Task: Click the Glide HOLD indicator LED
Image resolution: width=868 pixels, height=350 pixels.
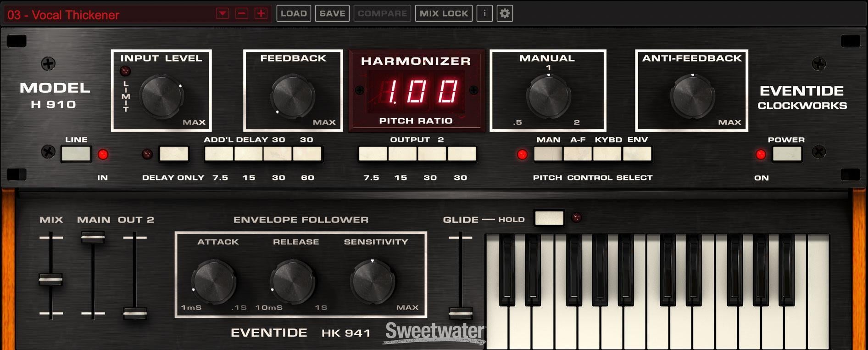Action: [577, 218]
